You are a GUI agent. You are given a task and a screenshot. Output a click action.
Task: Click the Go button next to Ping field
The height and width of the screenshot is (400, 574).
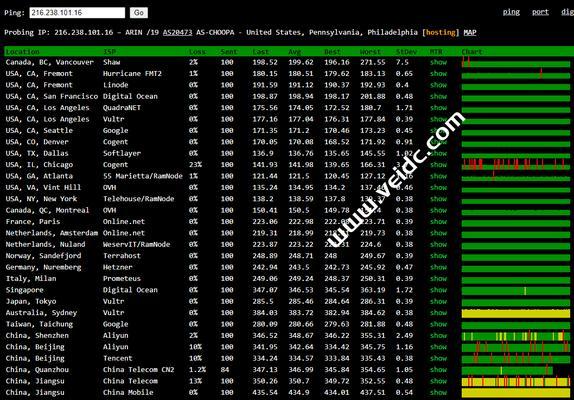pyautogui.click(x=139, y=13)
